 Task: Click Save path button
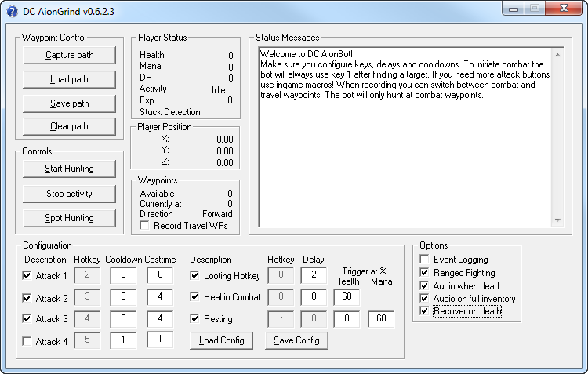(69, 104)
